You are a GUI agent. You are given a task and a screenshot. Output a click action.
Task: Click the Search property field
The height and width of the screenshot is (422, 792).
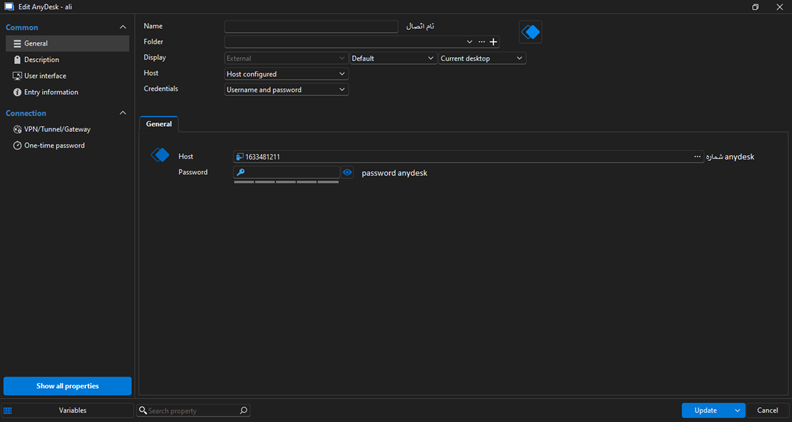(x=193, y=410)
